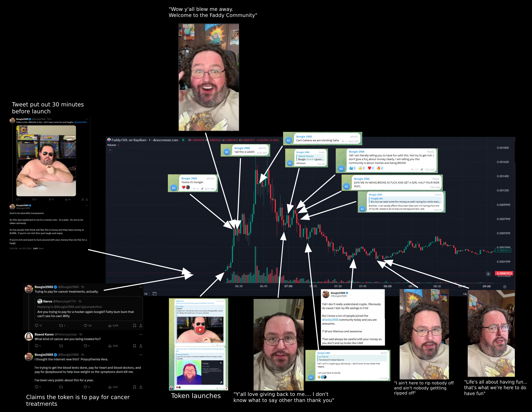Click the quoted Youget.eth reply in Telegram message
532x412 pixels.
405,200
